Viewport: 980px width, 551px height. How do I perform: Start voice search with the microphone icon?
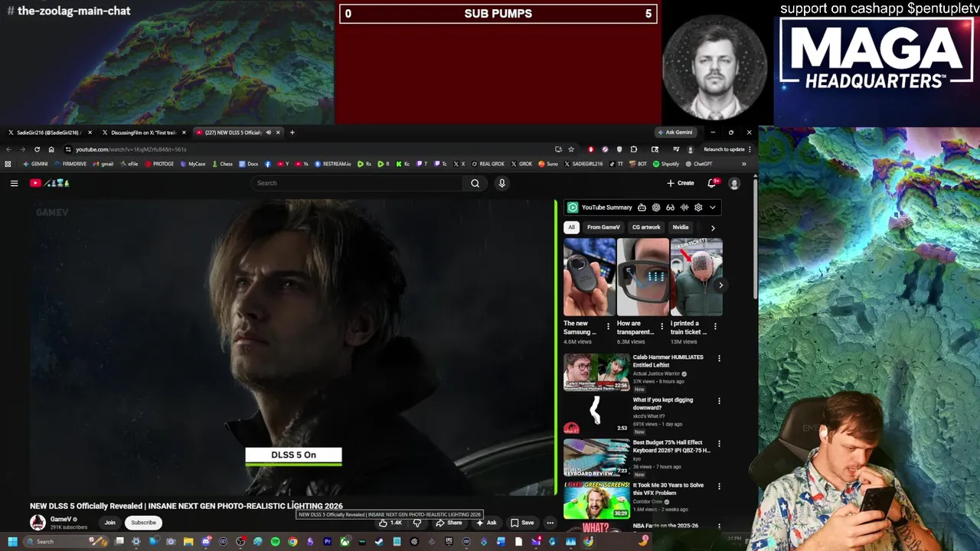click(501, 183)
